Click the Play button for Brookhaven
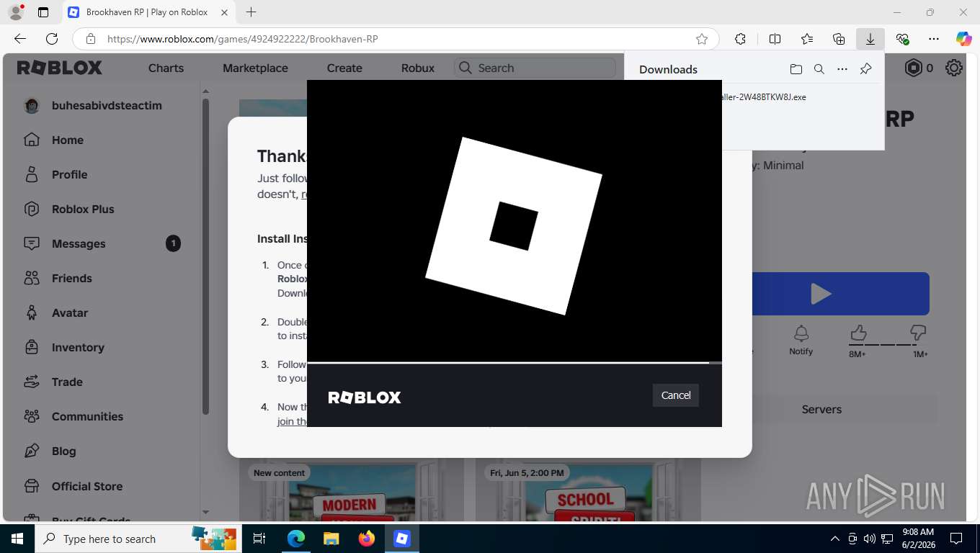The width and height of the screenshot is (980, 553). pos(820,294)
